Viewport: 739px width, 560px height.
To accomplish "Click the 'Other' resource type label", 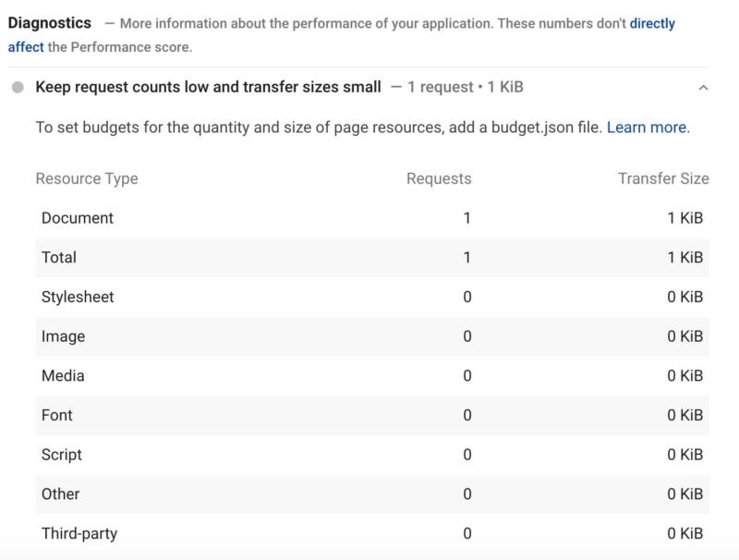I will click(61, 493).
